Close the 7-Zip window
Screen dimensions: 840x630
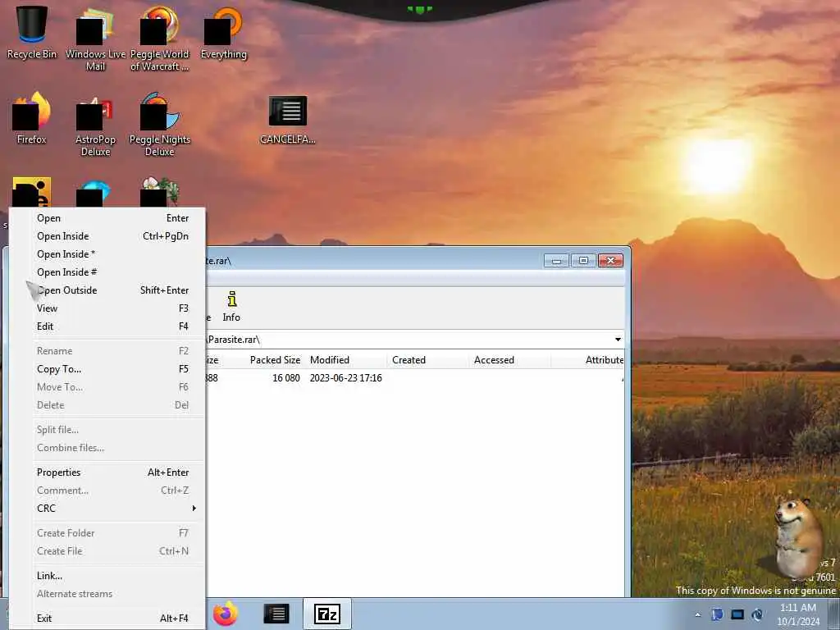point(610,261)
